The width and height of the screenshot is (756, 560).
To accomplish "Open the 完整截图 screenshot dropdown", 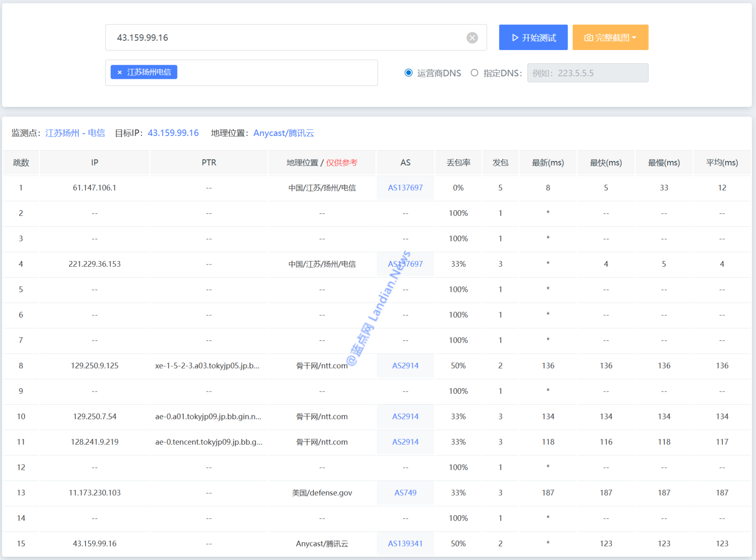I will [610, 38].
